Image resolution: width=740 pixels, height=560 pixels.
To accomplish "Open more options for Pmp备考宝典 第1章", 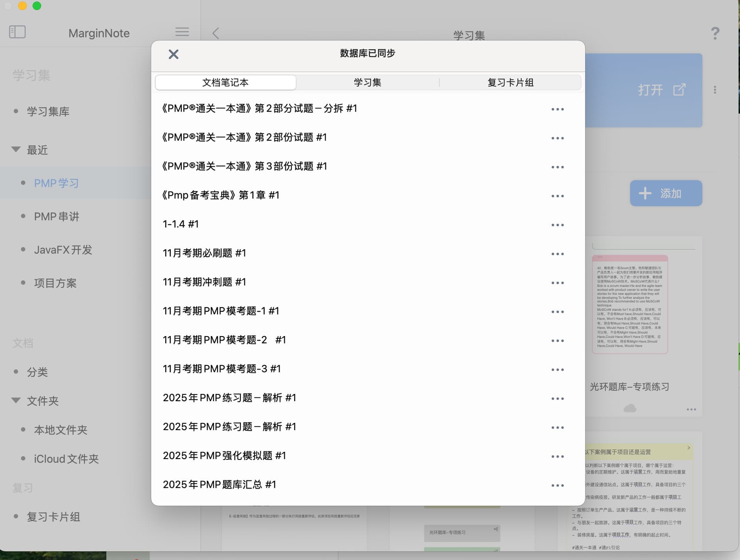I will 557,196.
